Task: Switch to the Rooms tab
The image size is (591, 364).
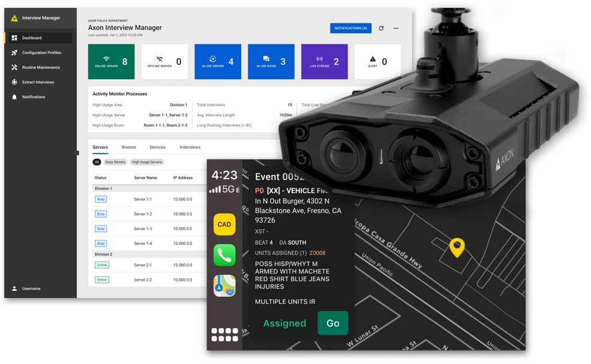Action: pos(129,148)
